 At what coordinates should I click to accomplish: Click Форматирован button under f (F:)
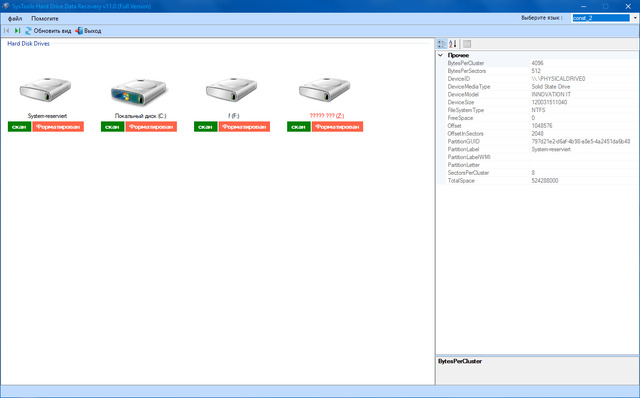tap(244, 127)
